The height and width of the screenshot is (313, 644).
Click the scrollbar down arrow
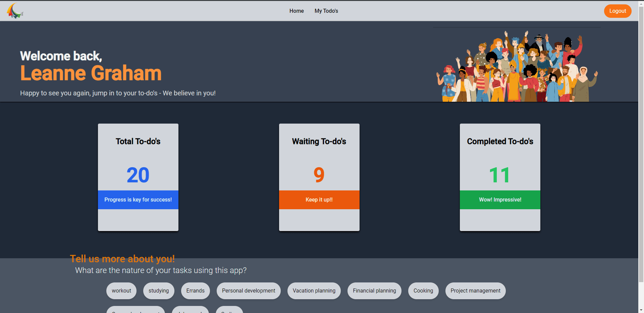pos(641,310)
